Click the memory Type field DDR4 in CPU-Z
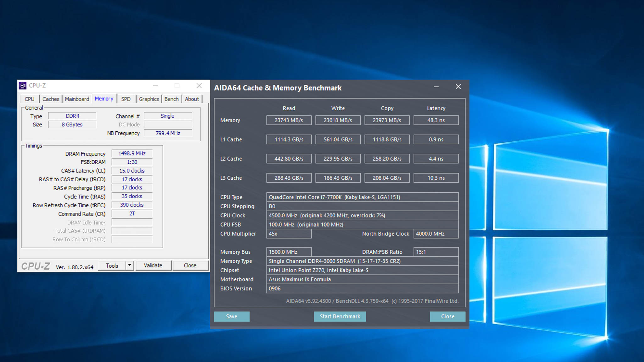644x362 pixels. coord(72,116)
